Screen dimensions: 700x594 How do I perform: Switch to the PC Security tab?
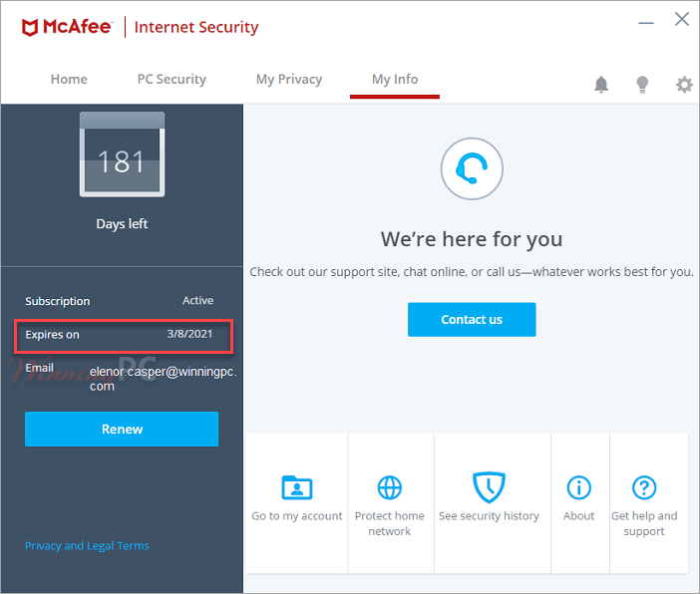coord(172,80)
